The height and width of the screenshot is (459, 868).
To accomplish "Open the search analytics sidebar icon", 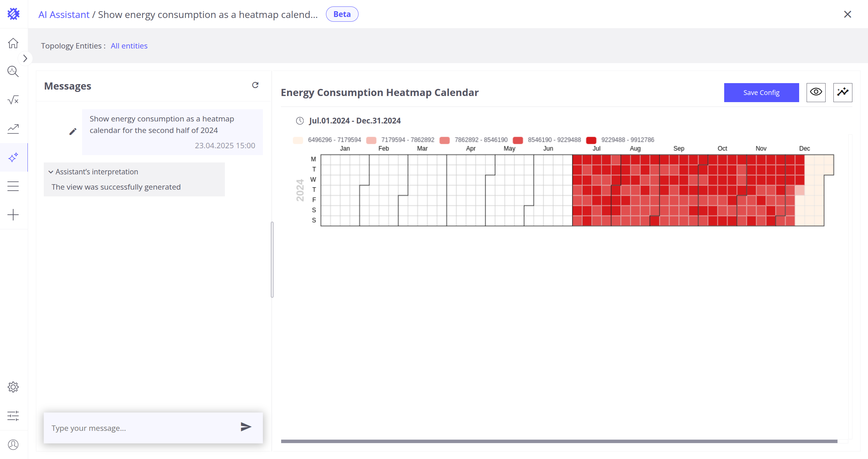I will [13, 72].
